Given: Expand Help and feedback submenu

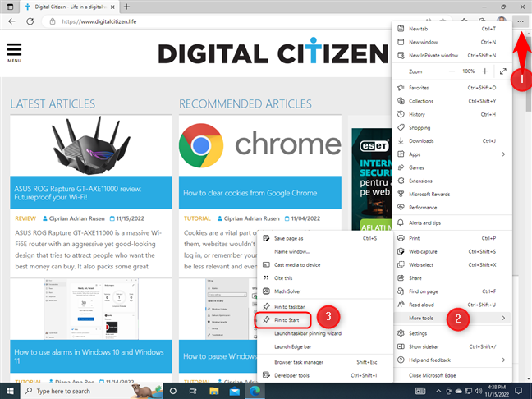Looking at the screenshot, I should click(x=452, y=360).
